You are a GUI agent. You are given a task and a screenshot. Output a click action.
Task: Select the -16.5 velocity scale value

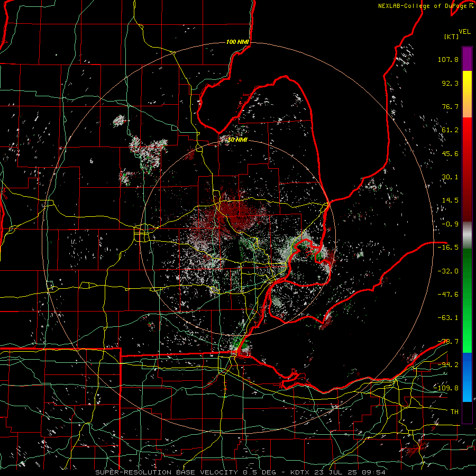[448, 248]
